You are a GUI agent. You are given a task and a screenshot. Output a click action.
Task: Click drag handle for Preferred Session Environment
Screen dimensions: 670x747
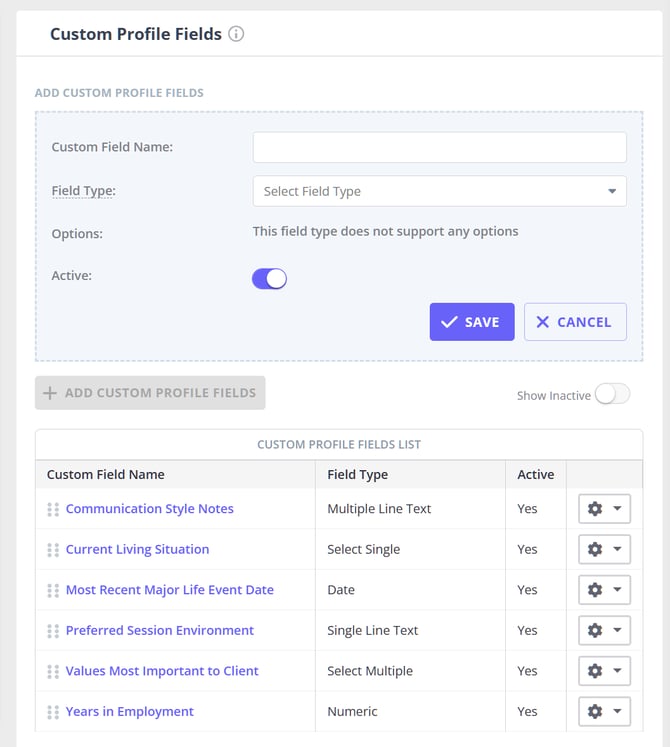point(53,631)
